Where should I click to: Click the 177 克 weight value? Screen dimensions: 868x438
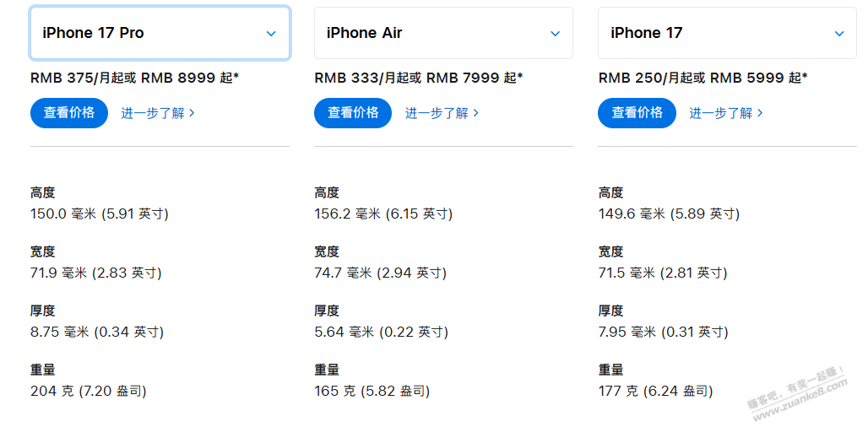(618, 392)
